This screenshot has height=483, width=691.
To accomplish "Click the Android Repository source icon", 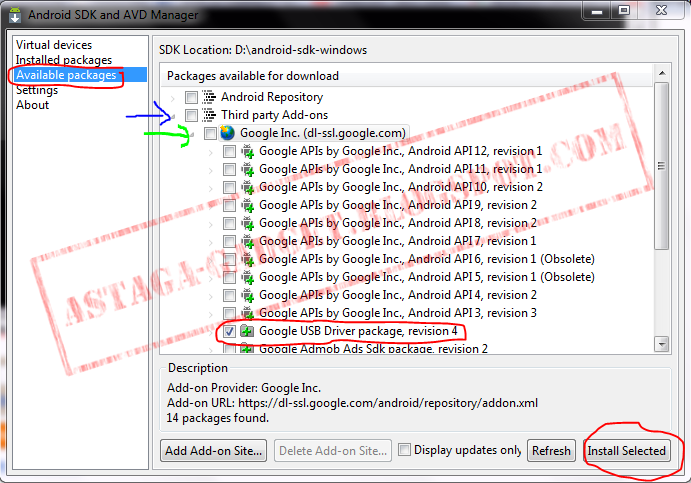I will pyautogui.click(x=209, y=97).
